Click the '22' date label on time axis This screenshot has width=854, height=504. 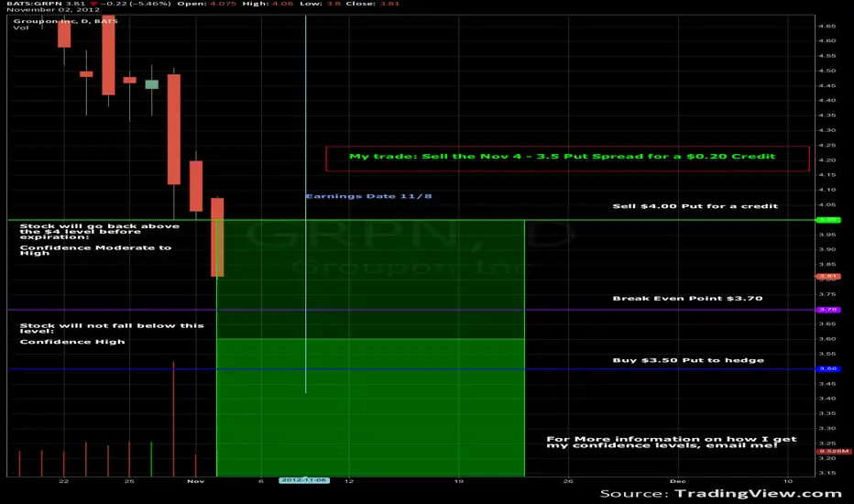click(64, 481)
